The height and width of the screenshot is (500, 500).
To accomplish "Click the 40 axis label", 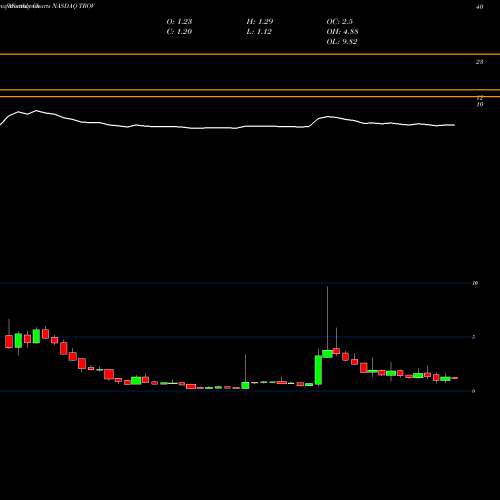I will 480,7.
